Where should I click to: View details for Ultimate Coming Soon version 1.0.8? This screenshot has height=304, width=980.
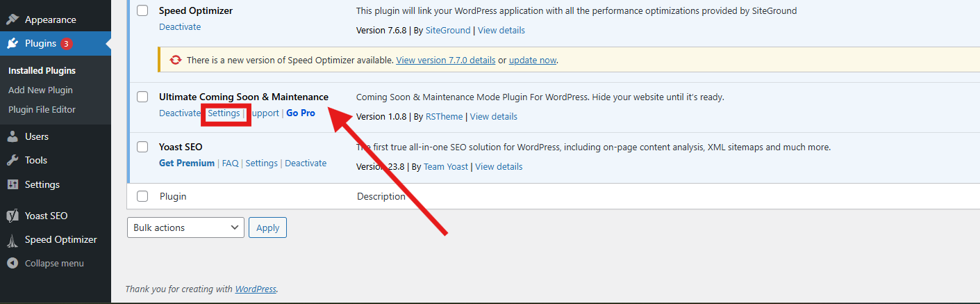(x=494, y=116)
